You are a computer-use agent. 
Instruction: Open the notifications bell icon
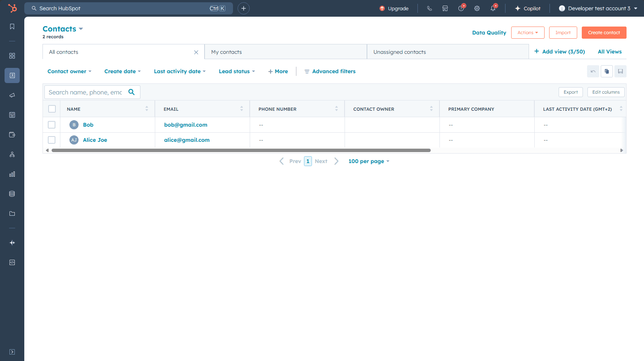(493, 8)
